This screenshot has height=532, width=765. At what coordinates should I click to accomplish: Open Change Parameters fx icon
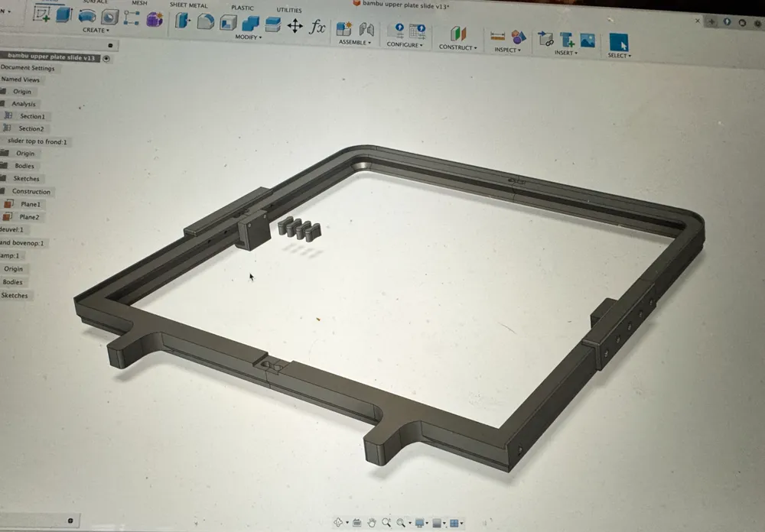(317, 28)
